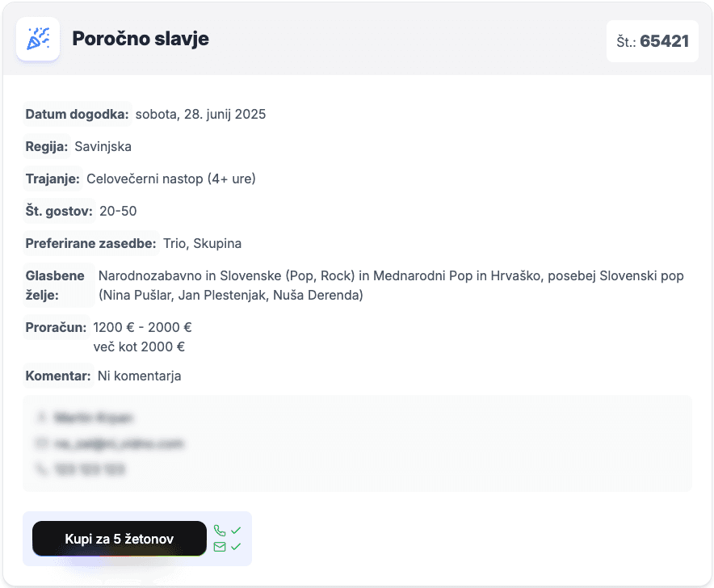The image size is (714, 588).
Task: Click the party popper event icon
Action: click(38, 39)
